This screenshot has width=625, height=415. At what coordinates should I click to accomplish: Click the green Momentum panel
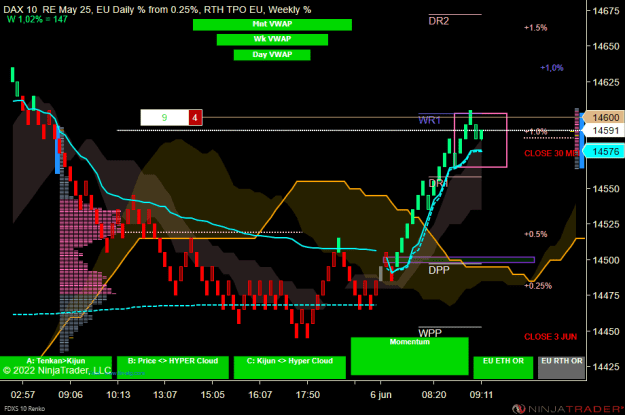(410, 356)
